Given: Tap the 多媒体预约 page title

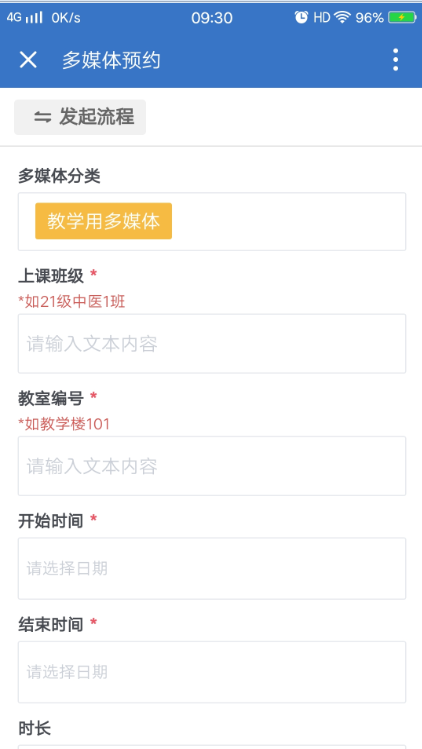Looking at the screenshot, I should tap(111, 60).
